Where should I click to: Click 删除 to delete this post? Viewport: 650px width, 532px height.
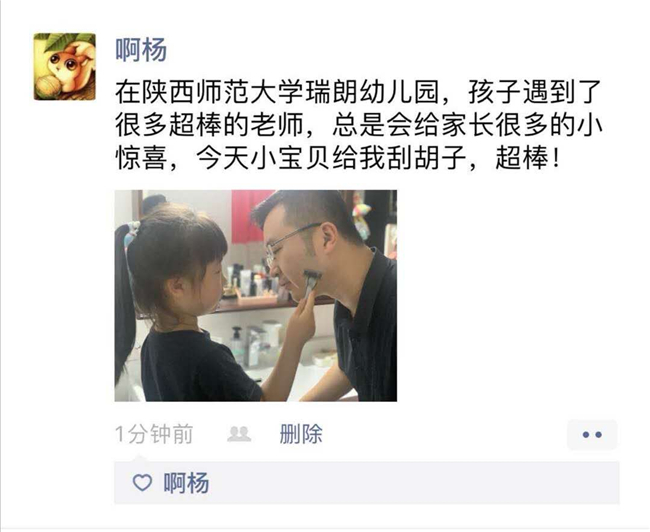301,434
